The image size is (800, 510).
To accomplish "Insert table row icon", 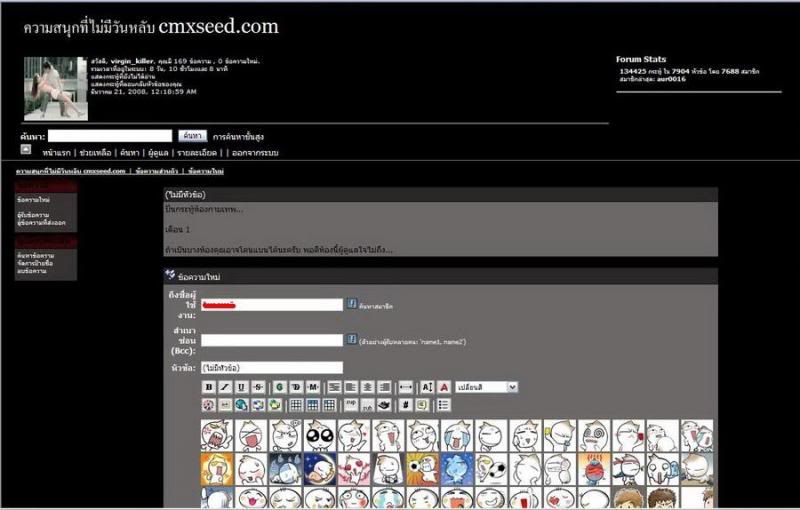I will point(313,405).
